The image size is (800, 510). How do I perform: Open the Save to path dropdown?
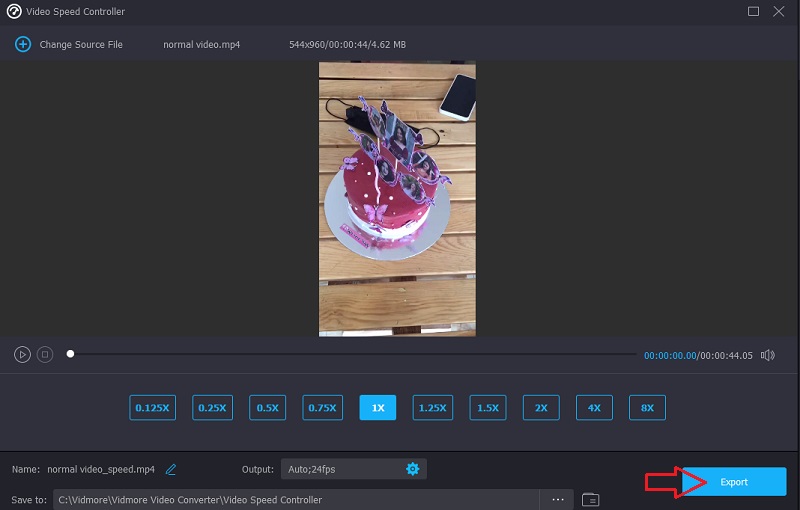[x=296, y=499]
